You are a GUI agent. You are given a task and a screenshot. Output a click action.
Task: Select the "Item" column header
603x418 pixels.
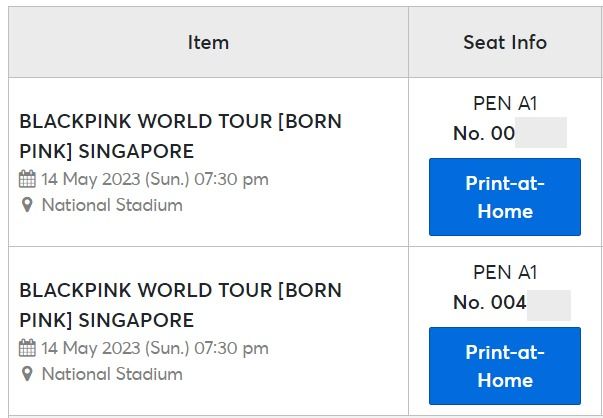[208, 42]
